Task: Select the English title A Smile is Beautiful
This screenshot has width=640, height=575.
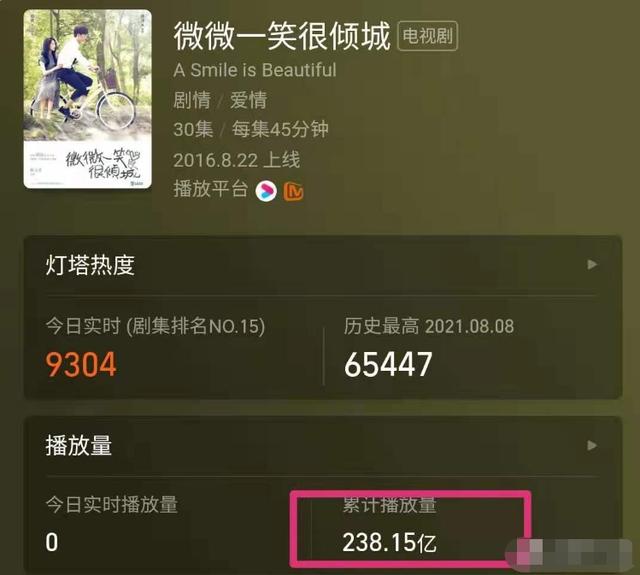Action: pyautogui.click(x=255, y=70)
